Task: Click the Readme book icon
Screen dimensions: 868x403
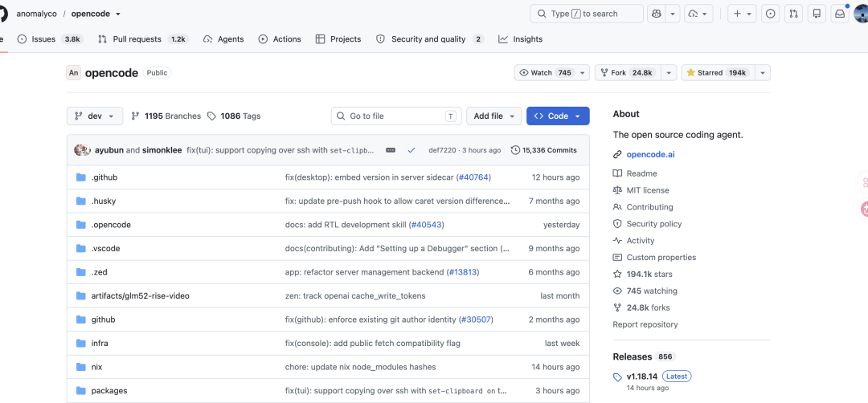Action: (617, 173)
